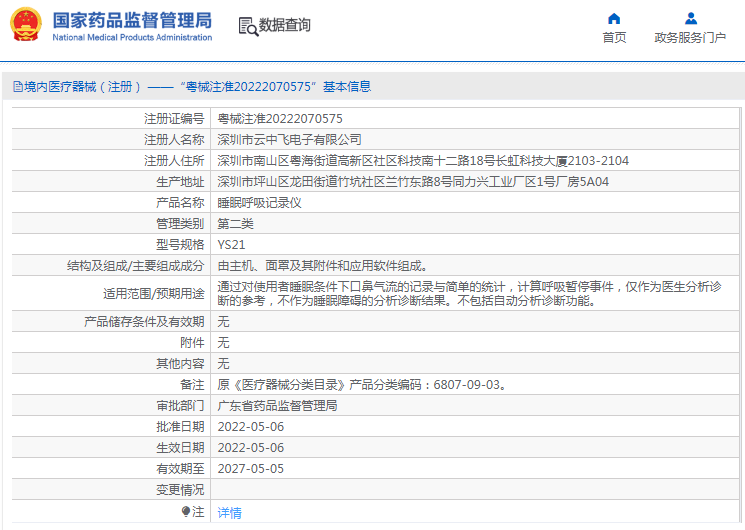Select the 注册人住所 address value
The image size is (745, 530).
pyautogui.click(x=423, y=161)
